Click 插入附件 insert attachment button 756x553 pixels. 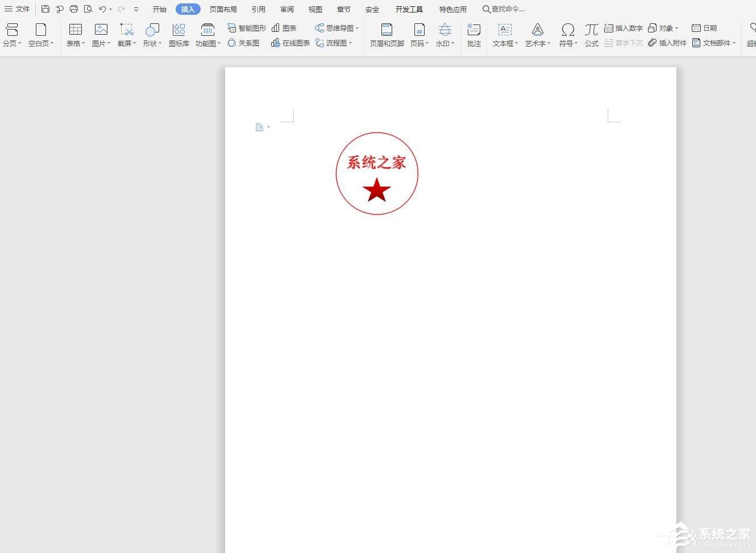coord(667,43)
